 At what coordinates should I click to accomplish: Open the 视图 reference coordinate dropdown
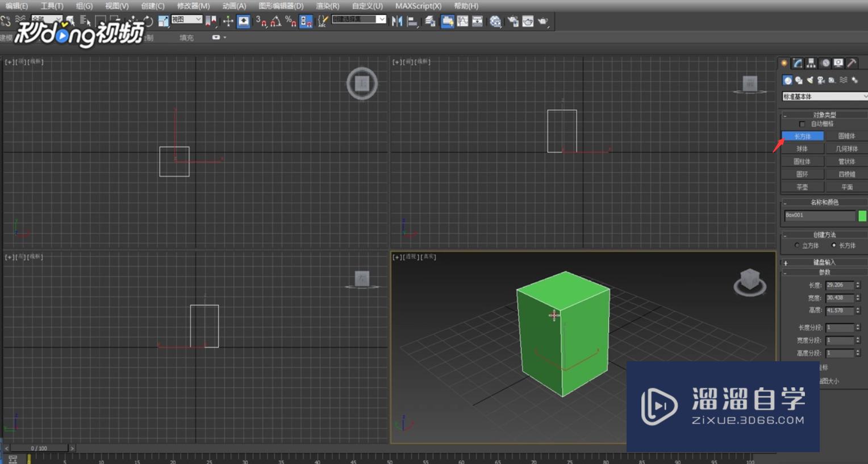[x=187, y=20]
